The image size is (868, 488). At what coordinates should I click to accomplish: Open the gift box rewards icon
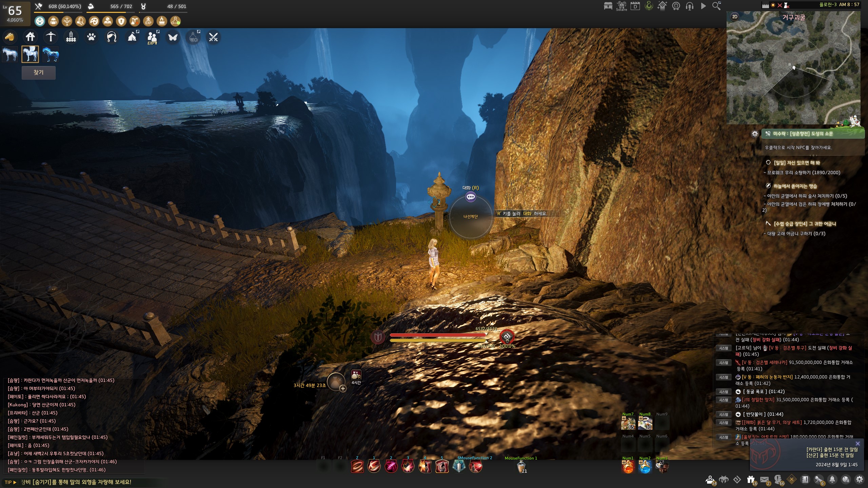click(751, 480)
